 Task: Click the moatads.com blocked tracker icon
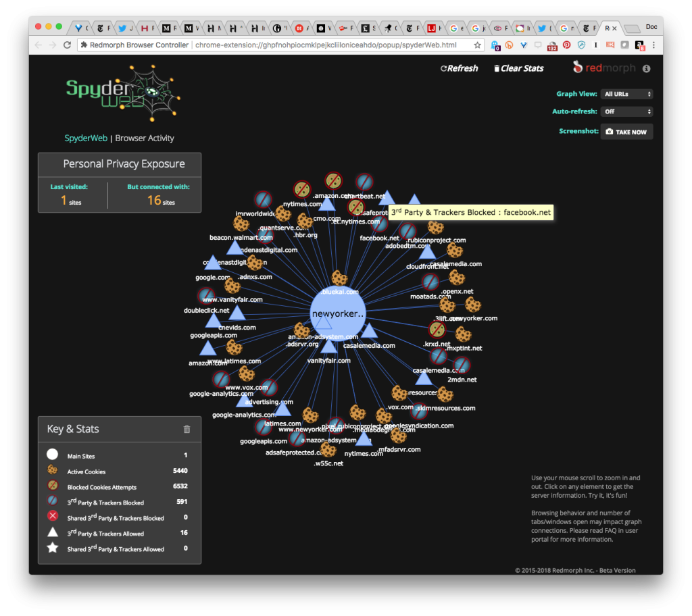point(430,282)
